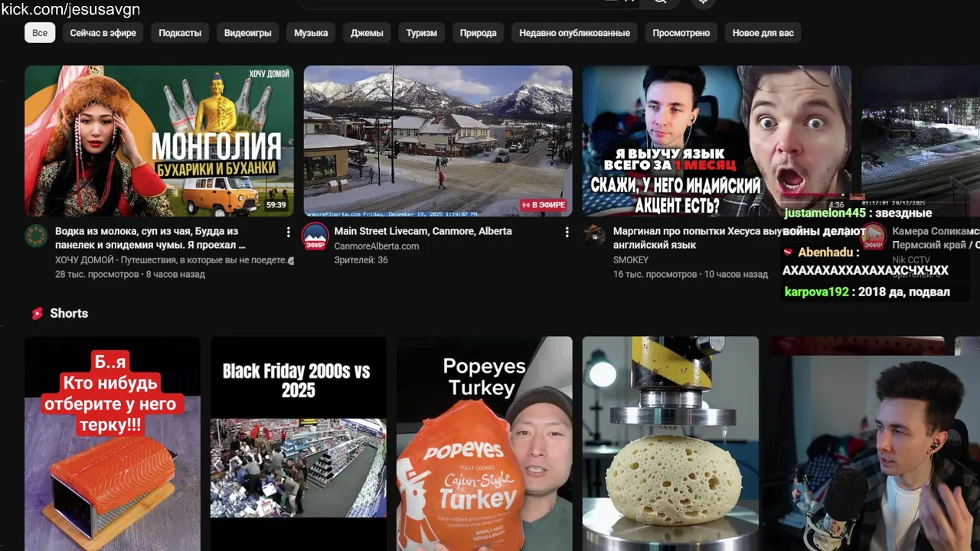Open "Main Street Livecam, Canmore, Alberta" title
980x551 pixels.
(x=423, y=231)
